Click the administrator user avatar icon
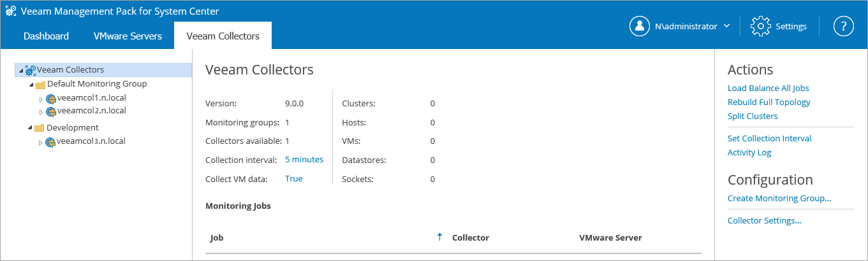This screenshot has width=868, height=261. point(639,26)
